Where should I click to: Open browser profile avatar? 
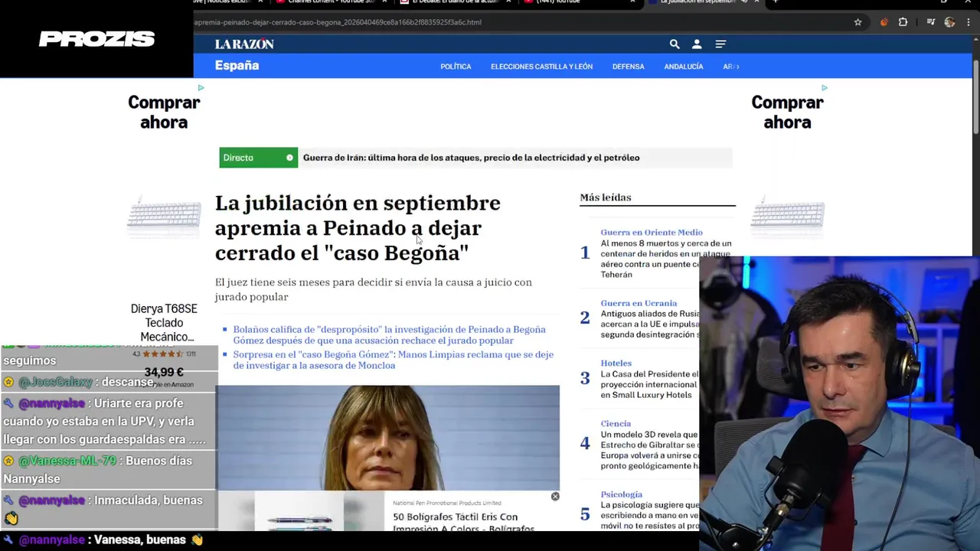[949, 22]
